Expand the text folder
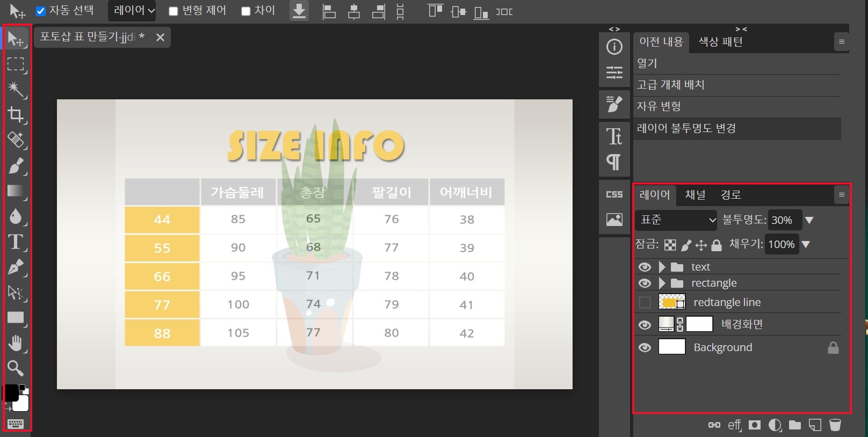 662,267
